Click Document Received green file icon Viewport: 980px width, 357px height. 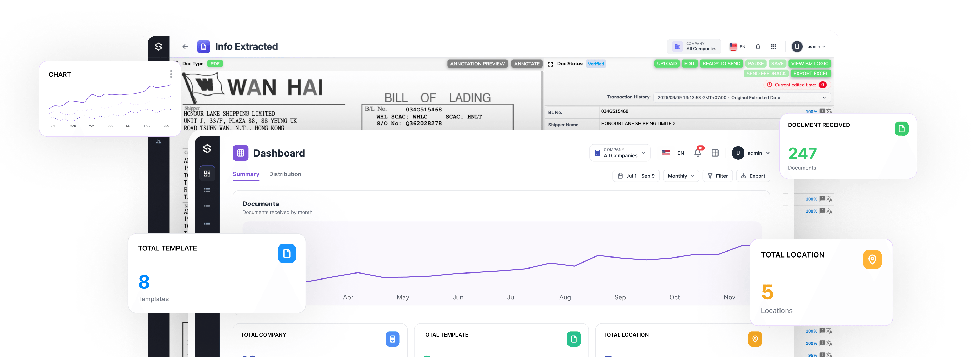pyautogui.click(x=901, y=129)
